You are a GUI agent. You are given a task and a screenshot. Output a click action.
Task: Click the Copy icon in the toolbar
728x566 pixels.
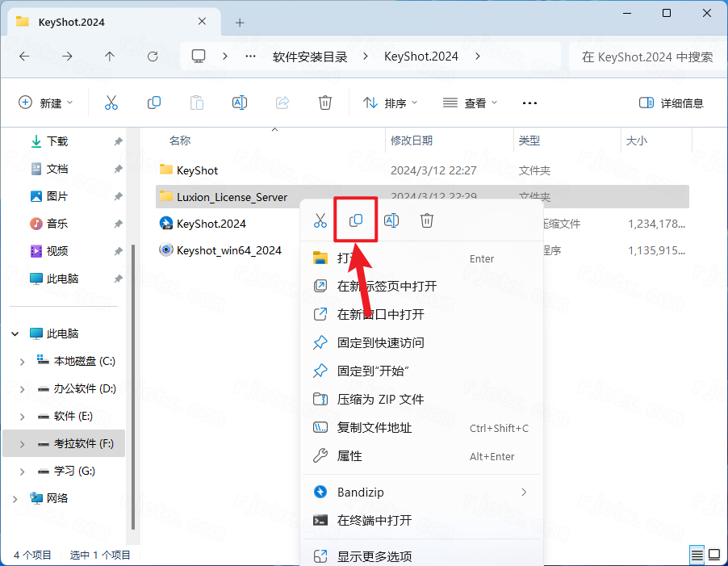click(153, 103)
